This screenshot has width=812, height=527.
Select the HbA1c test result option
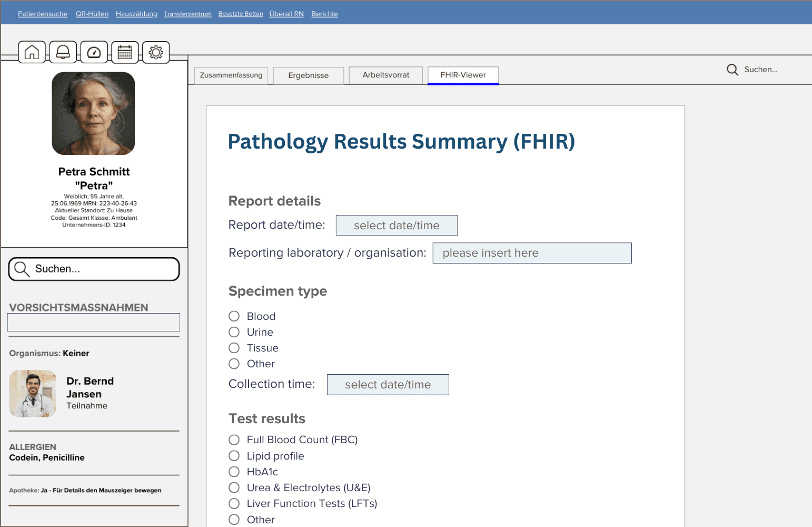pos(234,472)
